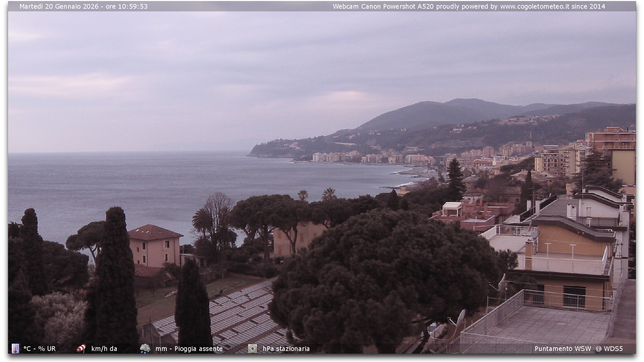Click 'Webcam Canon Powershot A520' text
Viewport: 644px width, 362px height.
383,6
